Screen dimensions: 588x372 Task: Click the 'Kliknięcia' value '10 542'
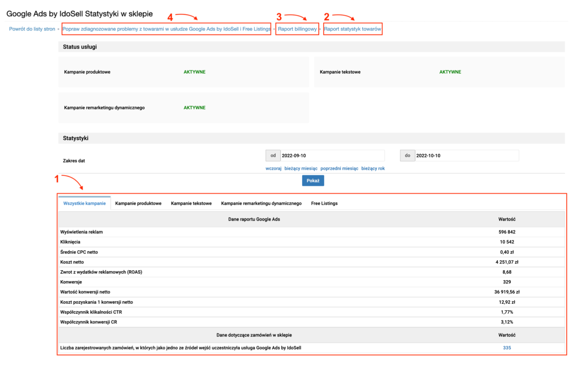point(507,242)
